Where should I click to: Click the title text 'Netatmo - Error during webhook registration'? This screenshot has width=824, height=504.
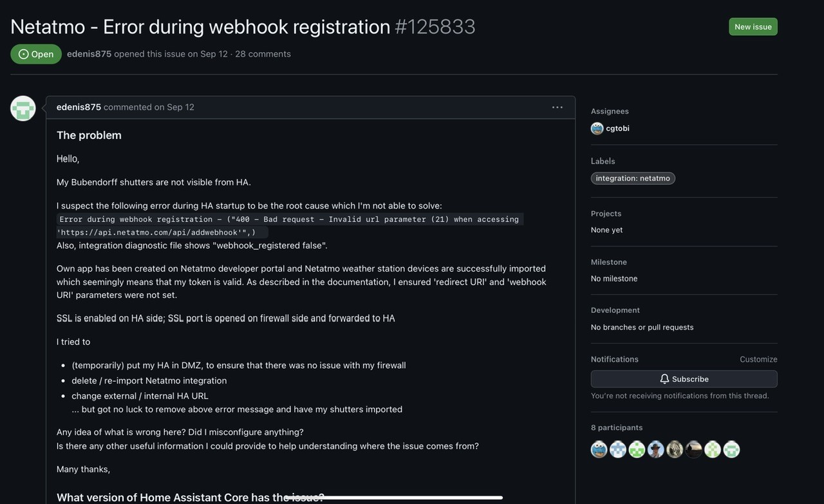[x=200, y=26]
